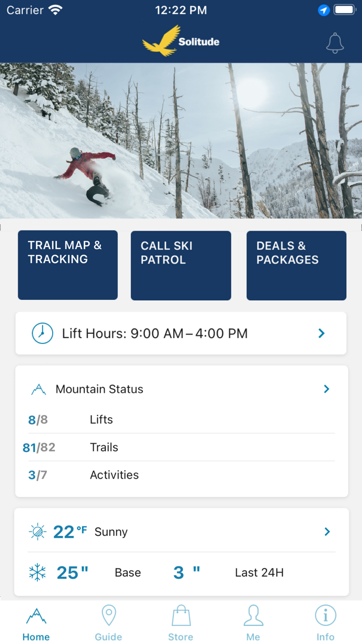This screenshot has height=644, width=362.
Task: Open Deals & Packages
Action: click(296, 265)
